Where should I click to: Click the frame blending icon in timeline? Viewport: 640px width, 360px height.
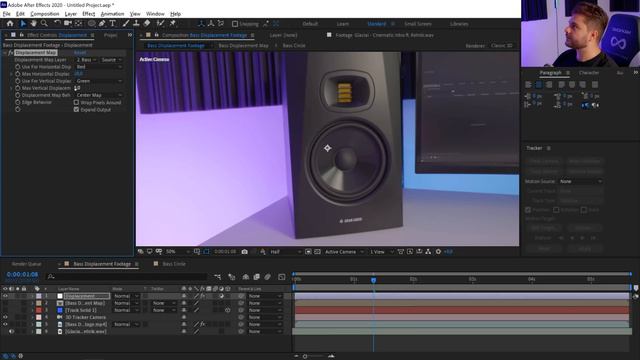257,277
